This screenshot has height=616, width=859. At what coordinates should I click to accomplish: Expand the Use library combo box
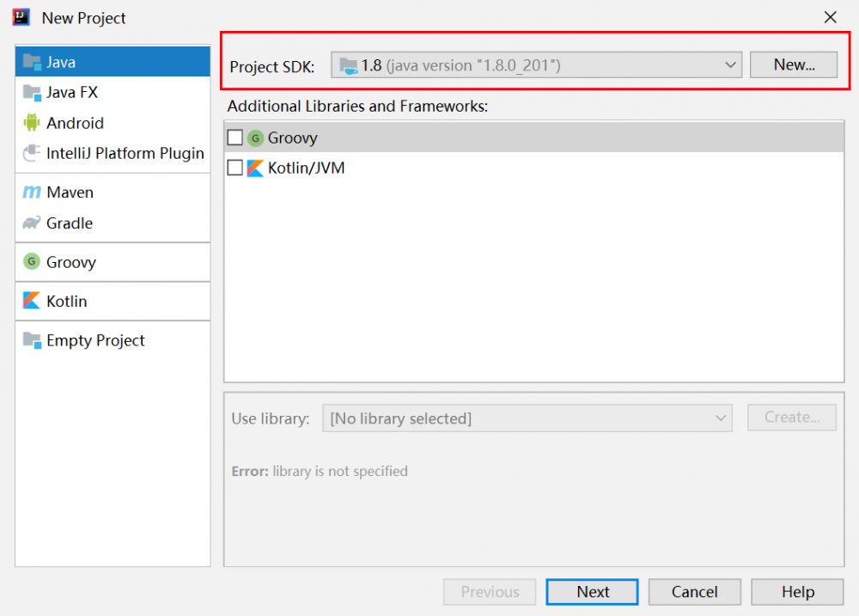pyautogui.click(x=527, y=418)
